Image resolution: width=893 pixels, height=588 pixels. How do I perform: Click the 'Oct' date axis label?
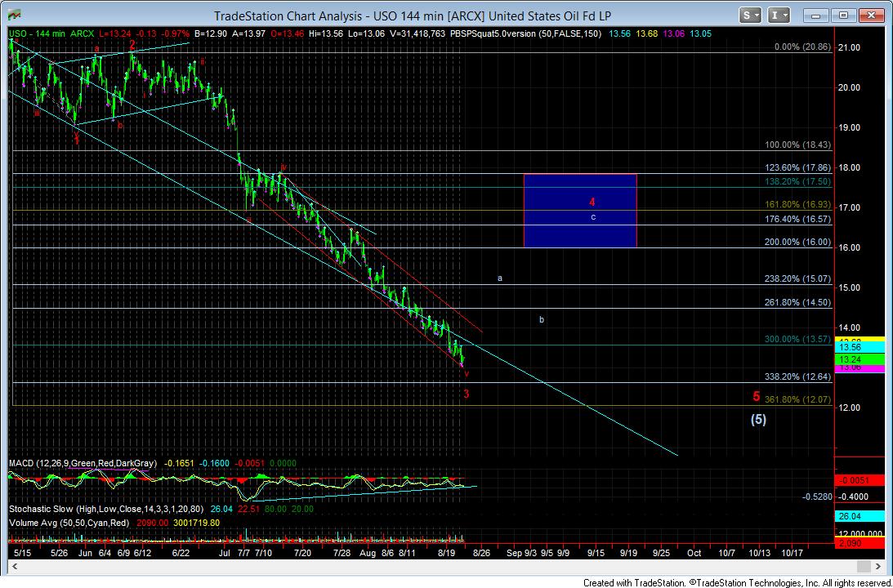click(x=694, y=553)
